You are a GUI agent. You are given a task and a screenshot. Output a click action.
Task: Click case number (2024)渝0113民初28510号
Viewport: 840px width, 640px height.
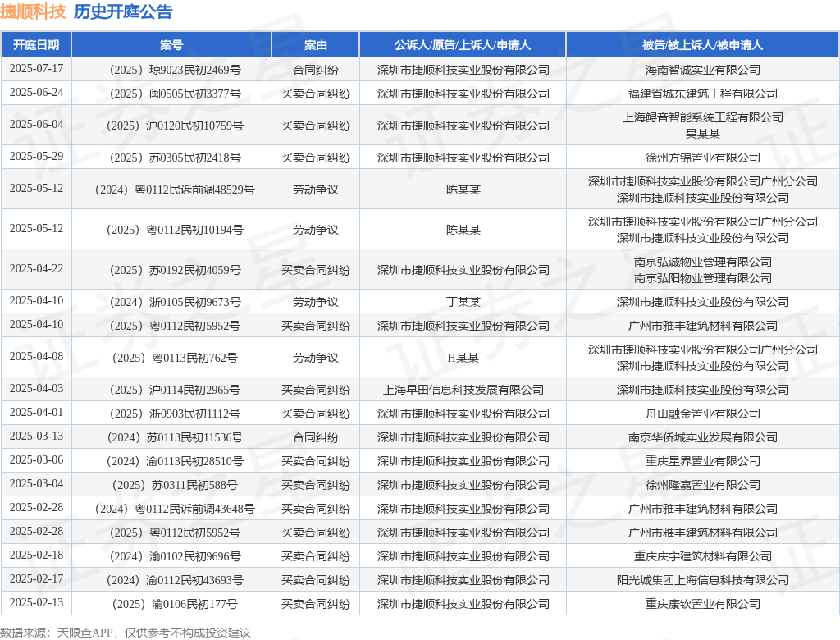tap(175, 461)
